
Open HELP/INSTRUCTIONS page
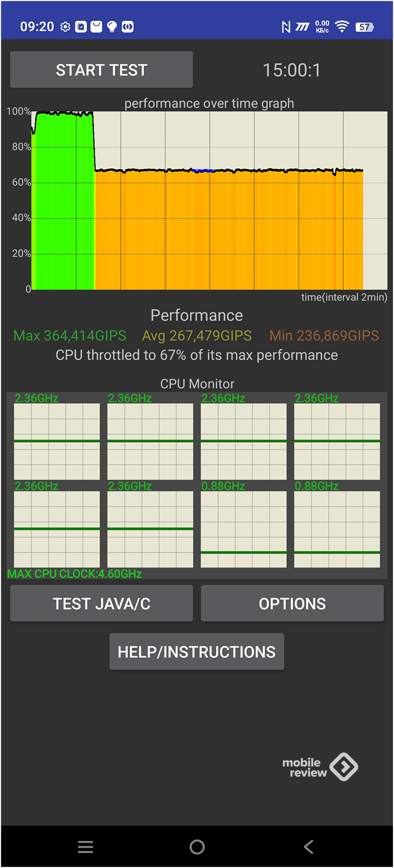(196, 652)
